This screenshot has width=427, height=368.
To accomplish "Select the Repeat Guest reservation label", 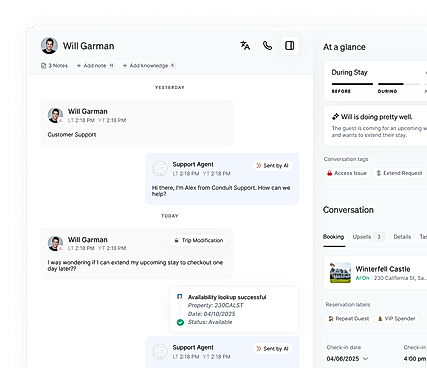I will pos(349,319).
